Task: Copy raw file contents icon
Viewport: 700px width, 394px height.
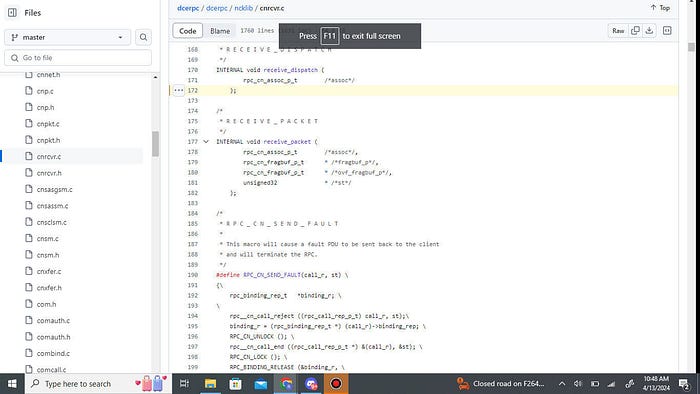Action: [x=635, y=30]
